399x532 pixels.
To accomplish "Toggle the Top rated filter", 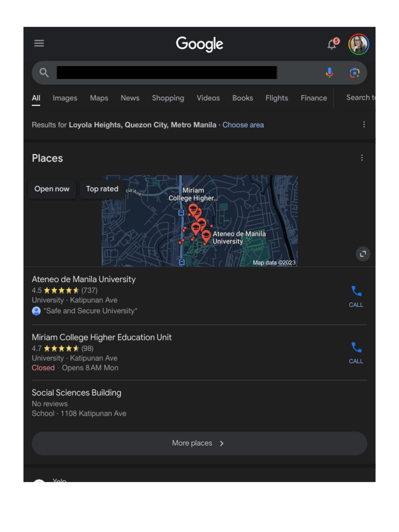I will [102, 189].
